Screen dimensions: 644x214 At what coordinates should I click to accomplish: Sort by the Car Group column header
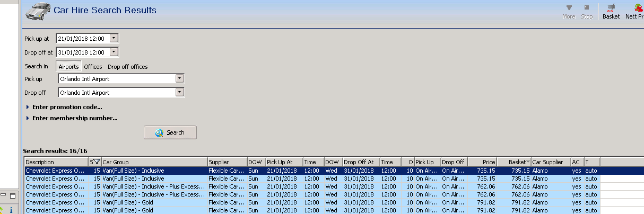(154, 162)
